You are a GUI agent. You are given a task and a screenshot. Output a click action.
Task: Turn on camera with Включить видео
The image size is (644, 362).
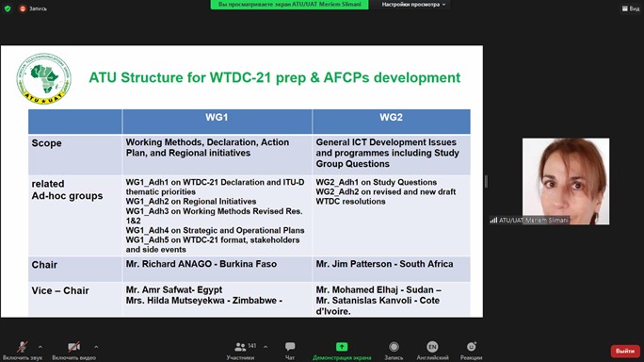(x=74, y=351)
